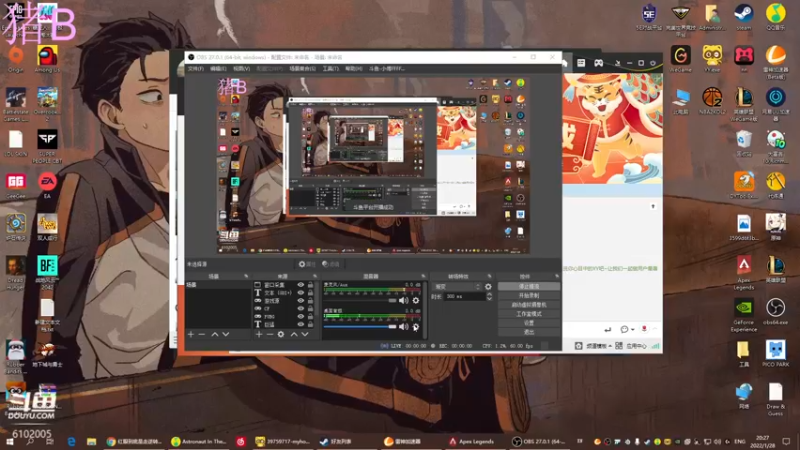Open the mic/Aux audio settings gear
The image size is (800, 450).
click(416, 301)
